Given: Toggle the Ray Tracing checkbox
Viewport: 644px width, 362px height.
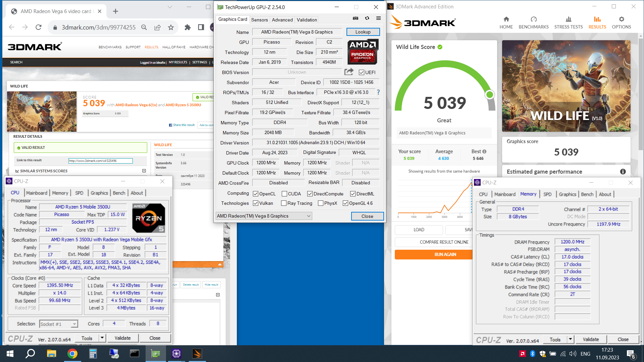Looking at the screenshot, I should click(284, 203).
